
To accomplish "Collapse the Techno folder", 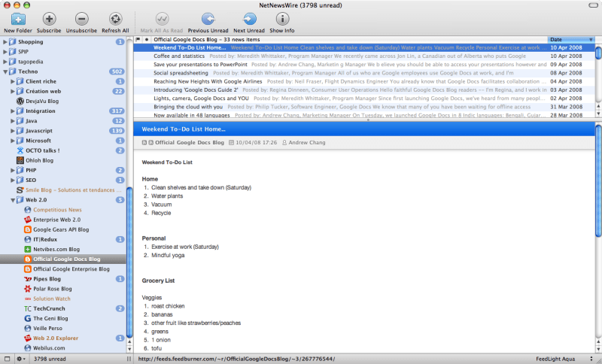I will (x=5, y=71).
